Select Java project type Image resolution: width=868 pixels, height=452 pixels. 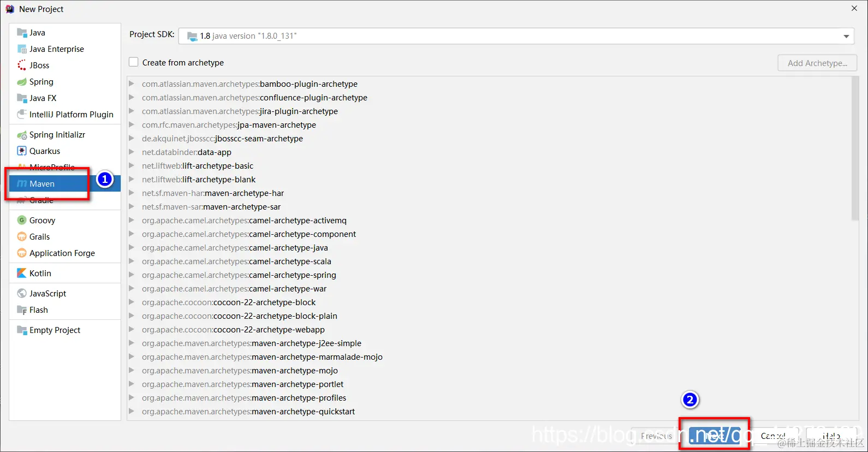(65, 33)
